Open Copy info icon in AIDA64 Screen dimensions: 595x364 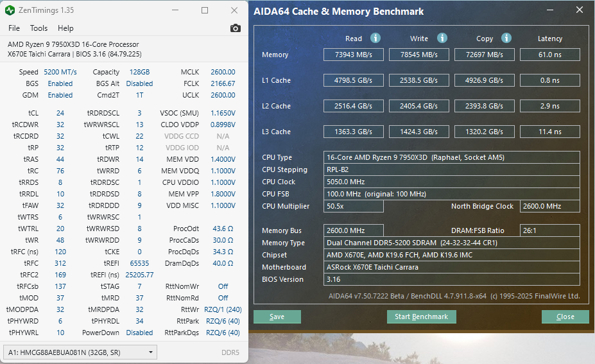tap(506, 38)
